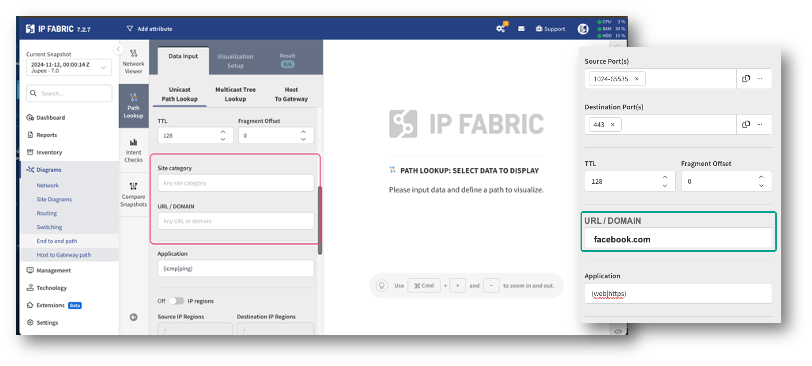Image resolution: width=812 pixels, height=366 pixels.
Task: Click the Extensions icon in sidebar
Action: 30,305
